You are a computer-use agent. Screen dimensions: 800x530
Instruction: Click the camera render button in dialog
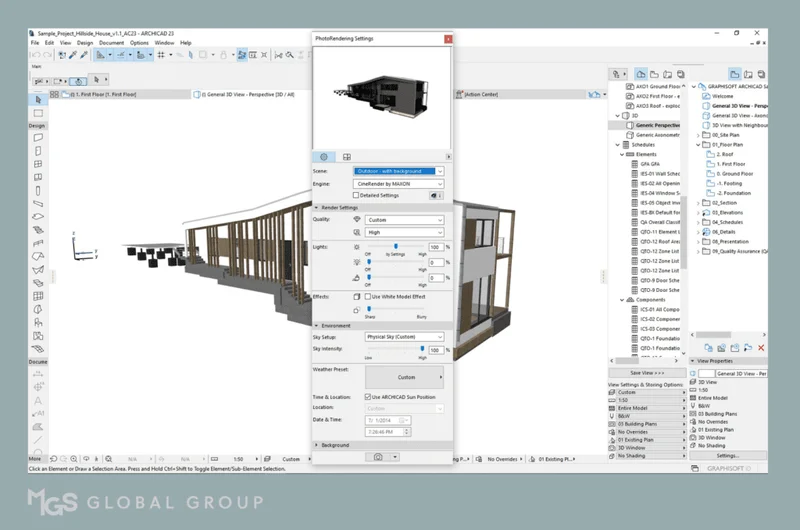(x=379, y=457)
